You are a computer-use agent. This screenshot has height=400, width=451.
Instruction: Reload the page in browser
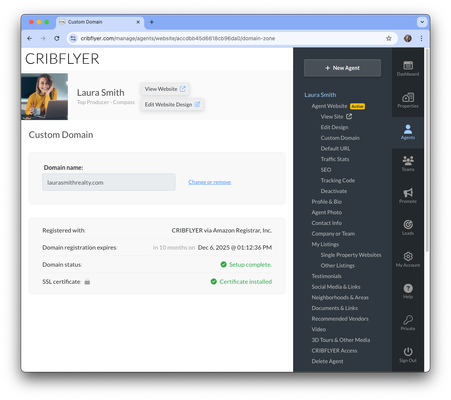pyautogui.click(x=57, y=38)
